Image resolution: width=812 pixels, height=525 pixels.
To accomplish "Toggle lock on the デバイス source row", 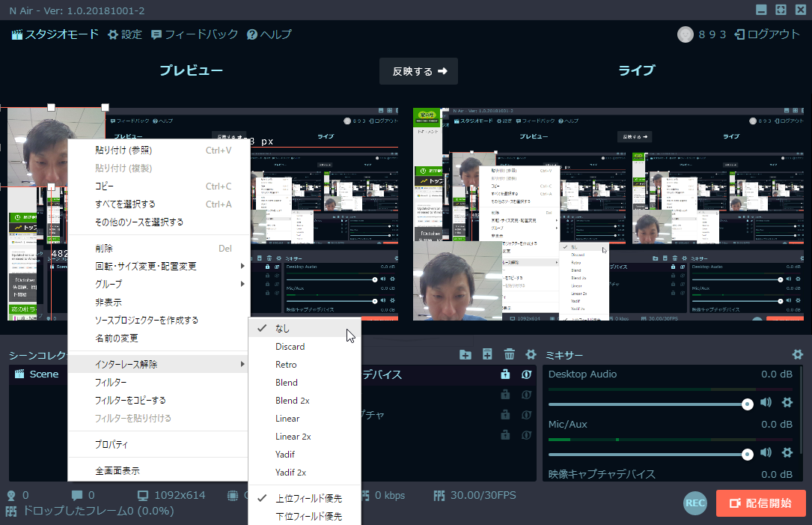I will [x=505, y=374].
